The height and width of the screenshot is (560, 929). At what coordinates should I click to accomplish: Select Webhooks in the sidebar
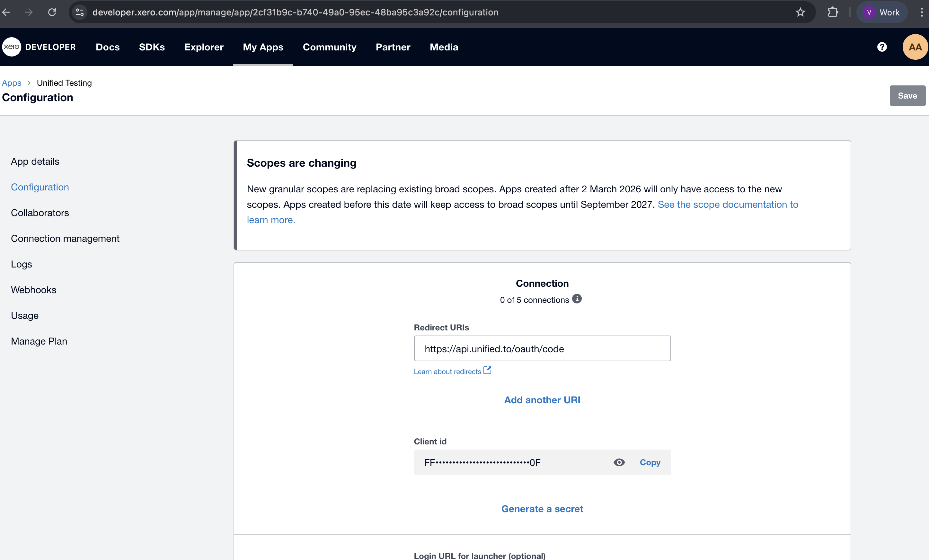(x=33, y=290)
